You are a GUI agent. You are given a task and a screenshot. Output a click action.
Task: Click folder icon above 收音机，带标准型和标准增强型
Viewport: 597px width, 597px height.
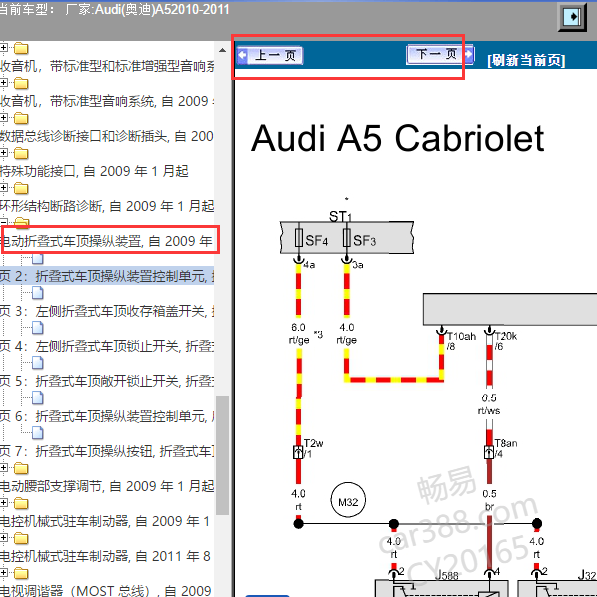tap(21, 48)
